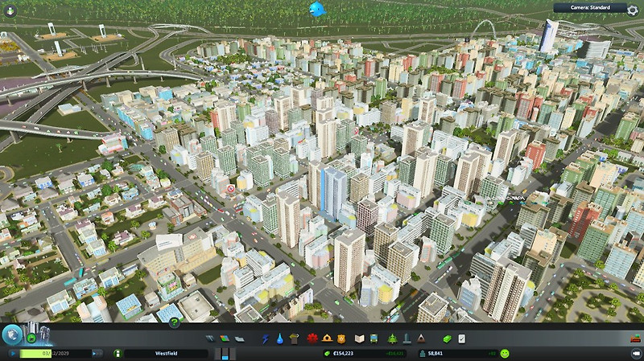
Task: Open the Milestones skyline panel
Action: coord(38,333)
